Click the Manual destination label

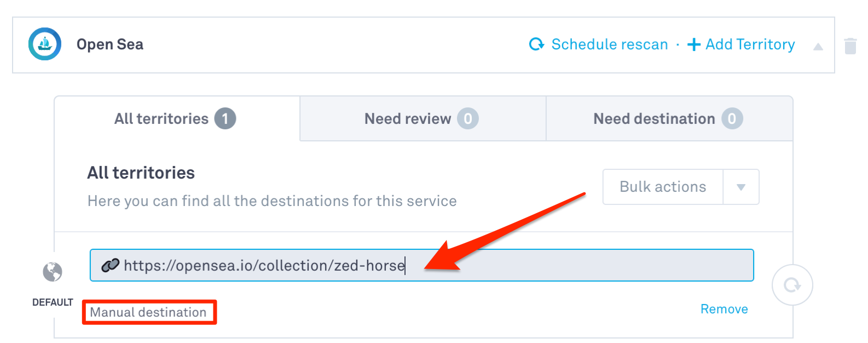point(148,312)
